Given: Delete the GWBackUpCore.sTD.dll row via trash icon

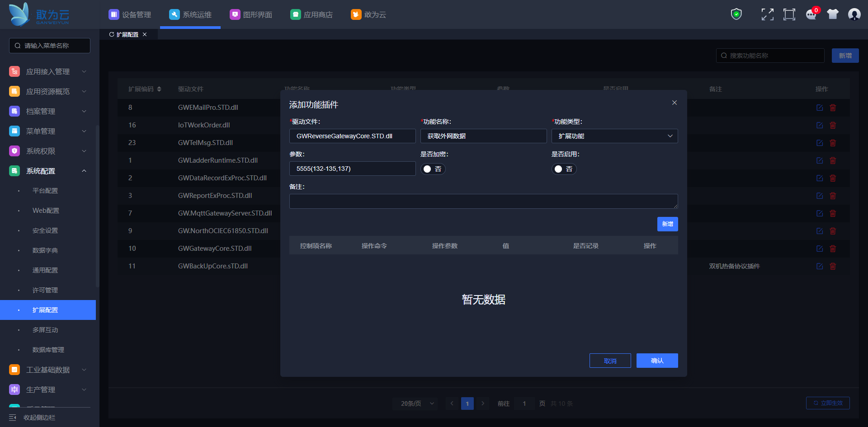Looking at the screenshot, I should (x=833, y=266).
